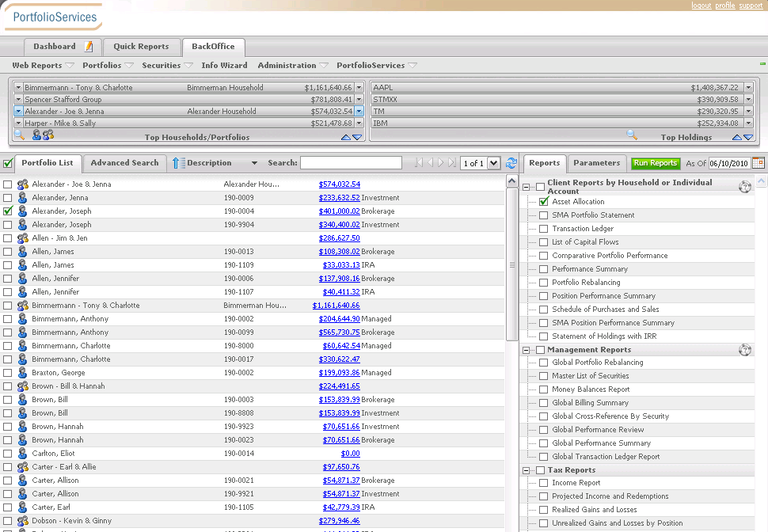Open the Description sort field dropdown arrow
The image size is (768, 532).
coord(254,163)
